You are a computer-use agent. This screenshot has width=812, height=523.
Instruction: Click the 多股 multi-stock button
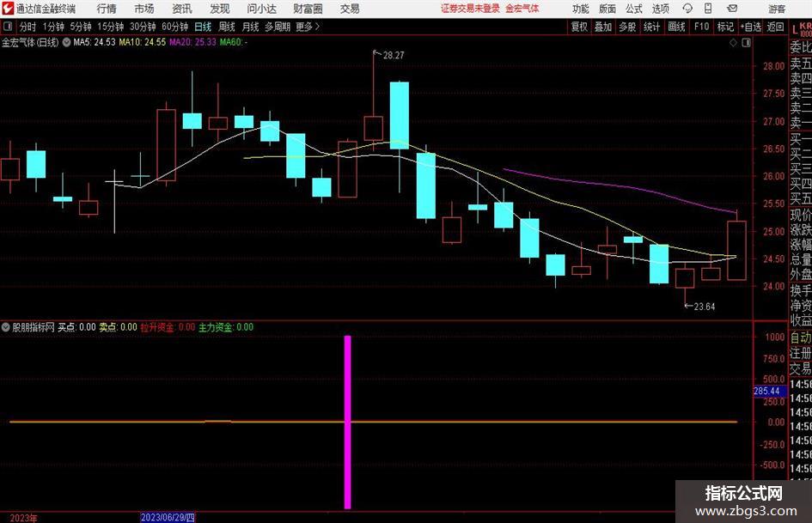627,27
